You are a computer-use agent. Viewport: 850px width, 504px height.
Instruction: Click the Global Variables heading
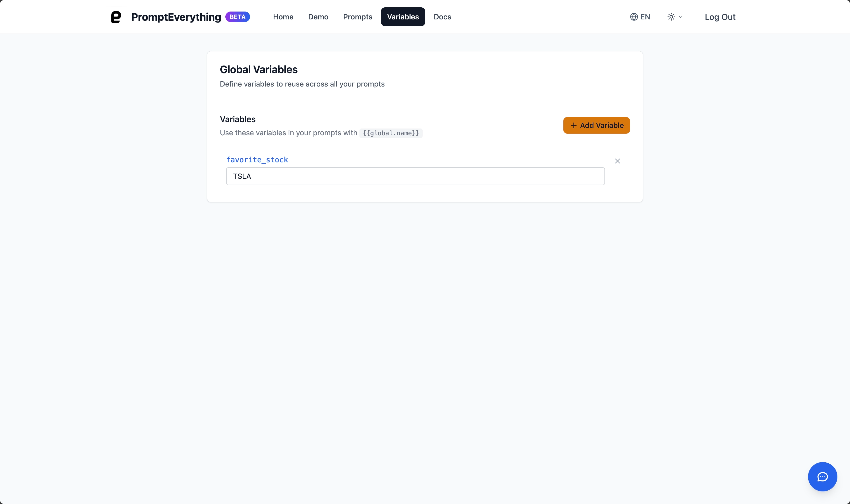point(258,70)
